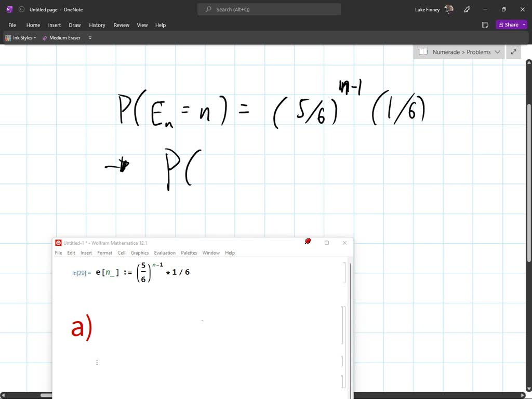Open the Draw tab in OneNote

(x=75, y=25)
